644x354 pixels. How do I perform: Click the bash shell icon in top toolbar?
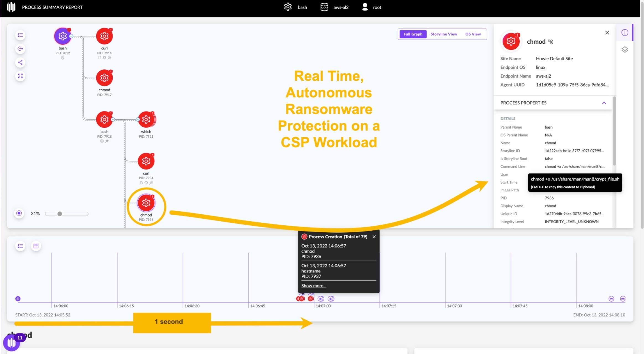coord(288,7)
